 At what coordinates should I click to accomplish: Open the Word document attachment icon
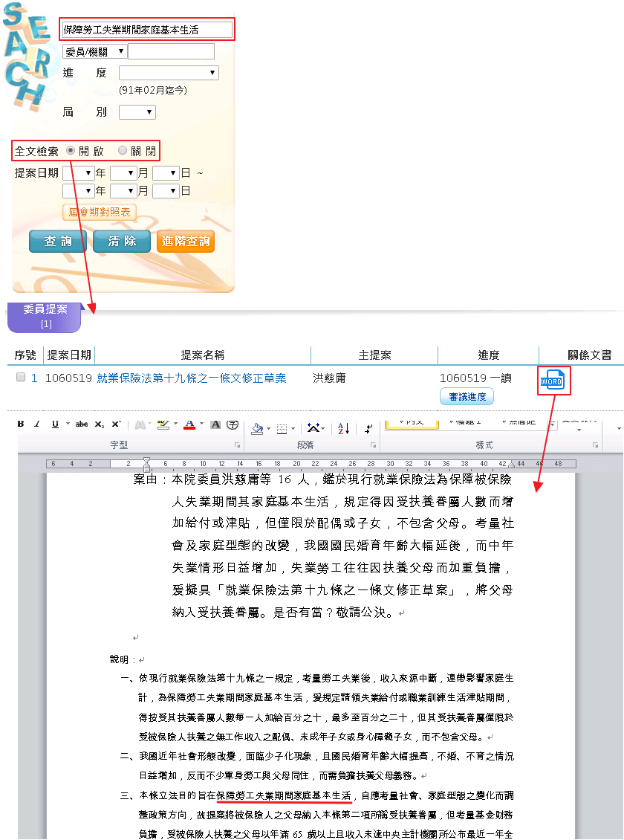552,381
